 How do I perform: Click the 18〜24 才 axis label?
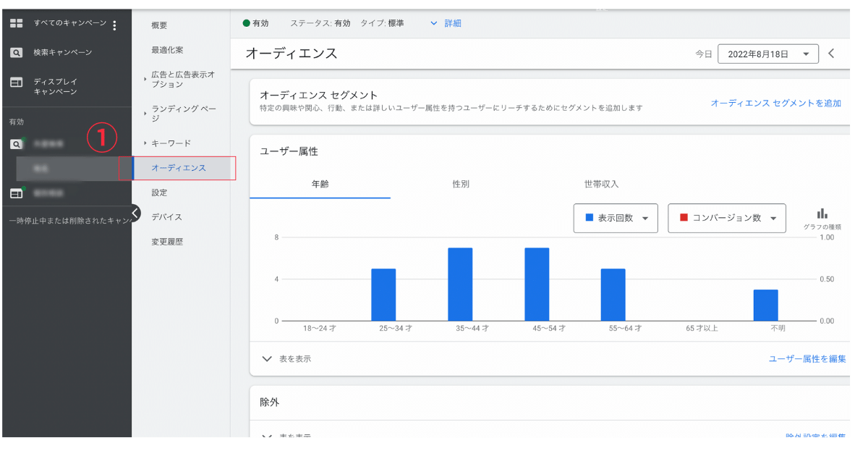tap(319, 329)
